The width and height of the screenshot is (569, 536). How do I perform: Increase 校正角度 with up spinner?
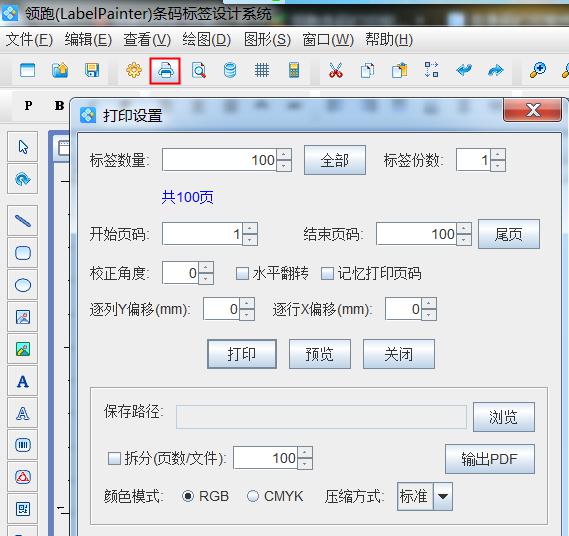[x=206, y=268]
